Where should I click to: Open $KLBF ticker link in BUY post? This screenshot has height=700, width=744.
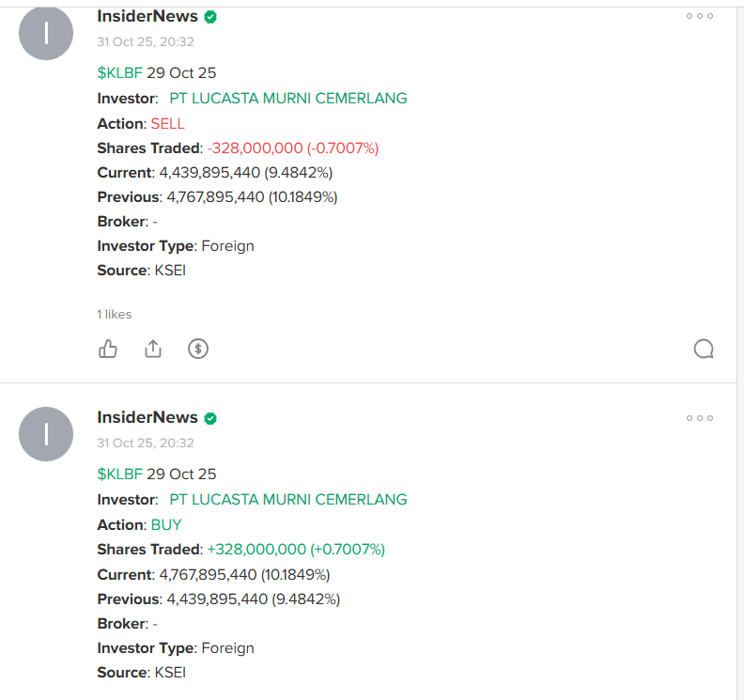coord(119,474)
